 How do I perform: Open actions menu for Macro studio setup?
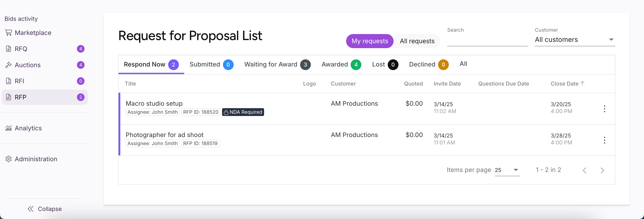(x=604, y=109)
